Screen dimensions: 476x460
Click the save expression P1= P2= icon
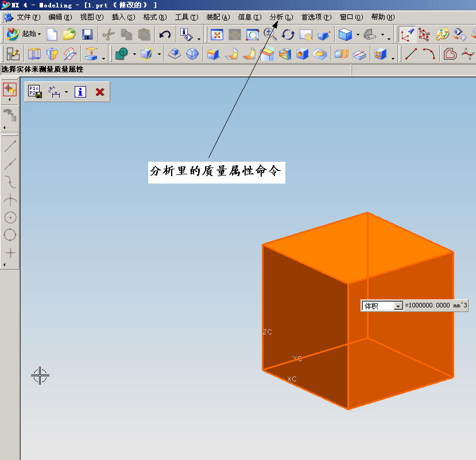pos(35,92)
